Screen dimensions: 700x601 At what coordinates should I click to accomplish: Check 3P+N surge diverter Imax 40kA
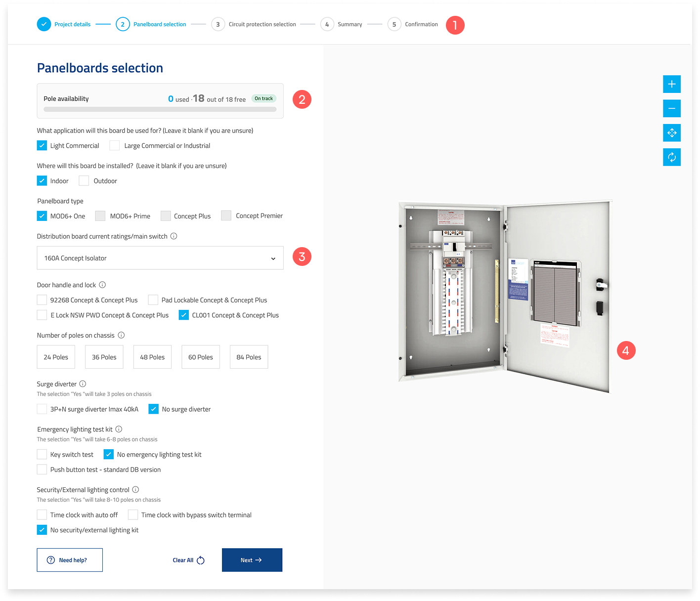coord(42,409)
